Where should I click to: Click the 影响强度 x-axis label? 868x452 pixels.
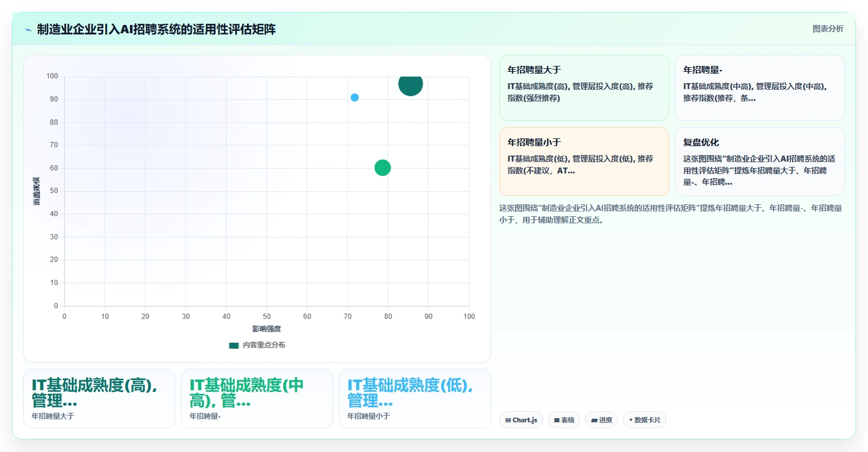[x=267, y=329]
